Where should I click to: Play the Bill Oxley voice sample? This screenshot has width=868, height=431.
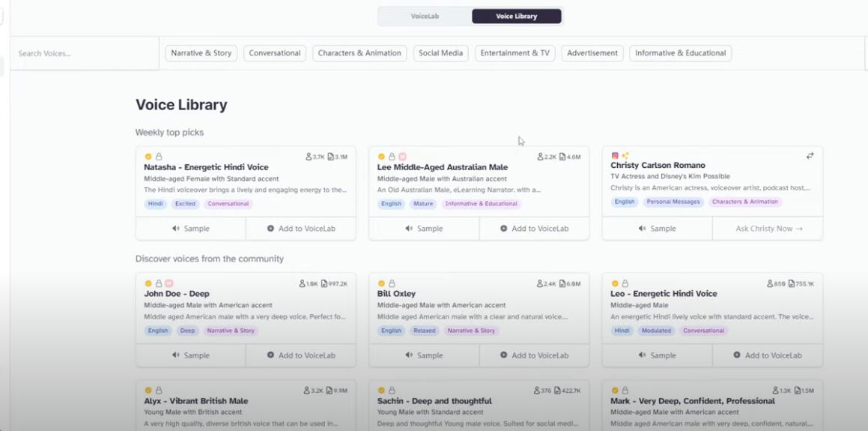click(424, 355)
